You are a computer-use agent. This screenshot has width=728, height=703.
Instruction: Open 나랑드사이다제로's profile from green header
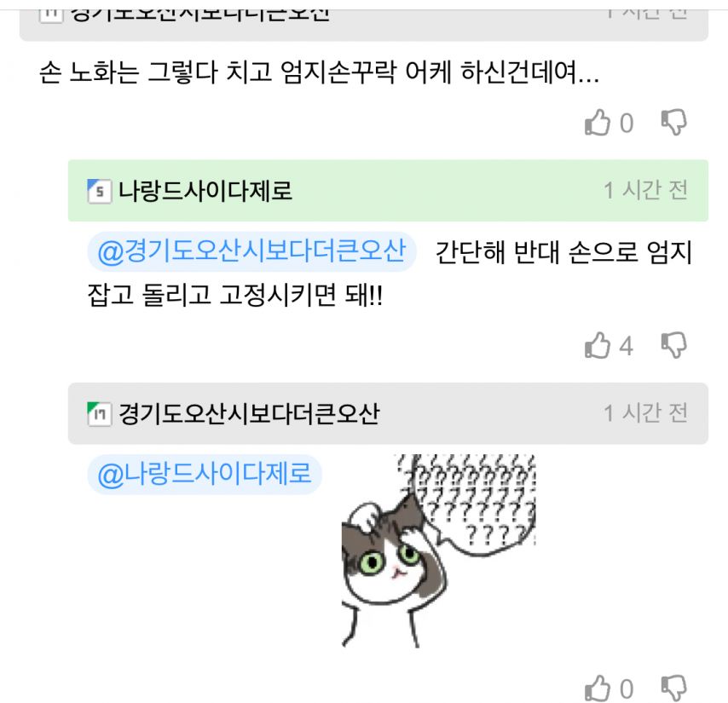tap(205, 191)
